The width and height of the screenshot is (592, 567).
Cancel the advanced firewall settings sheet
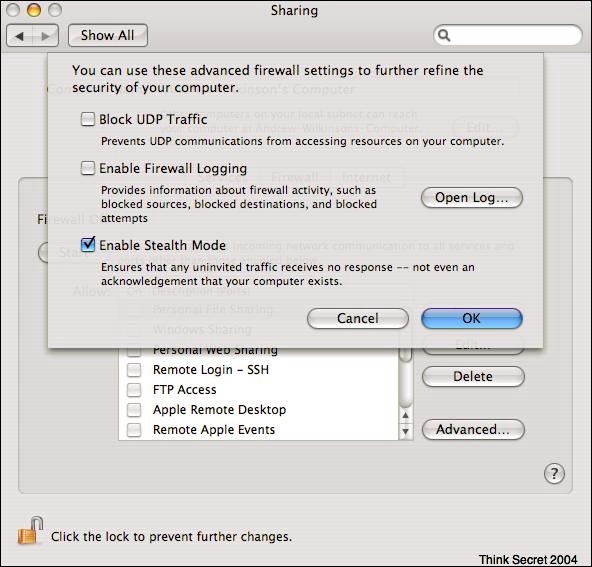click(x=358, y=318)
